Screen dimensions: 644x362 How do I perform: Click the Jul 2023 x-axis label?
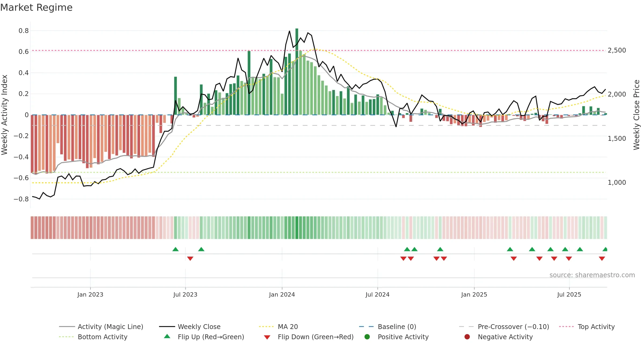pyautogui.click(x=185, y=294)
